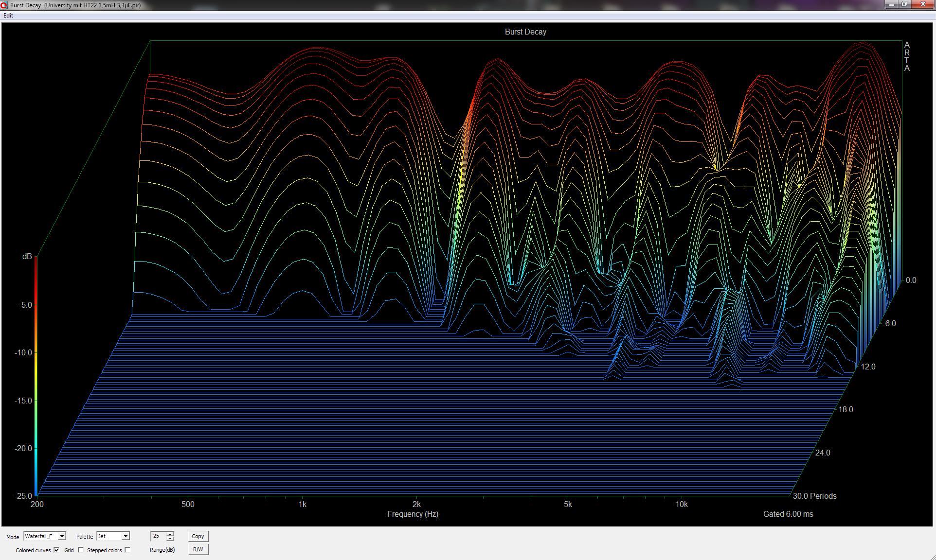Uncheck the Colored curves checkbox
This screenshot has width=936, height=560.
(x=56, y=550)
